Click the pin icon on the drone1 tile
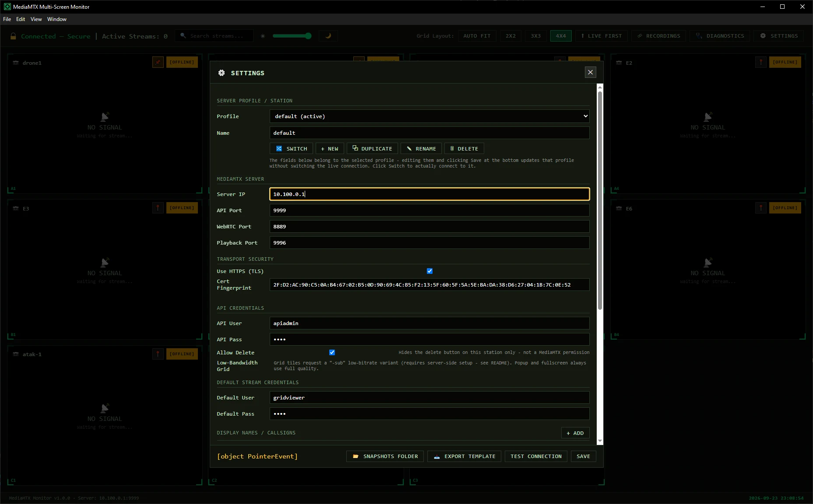Screen dimensions: 813x504 158,62
